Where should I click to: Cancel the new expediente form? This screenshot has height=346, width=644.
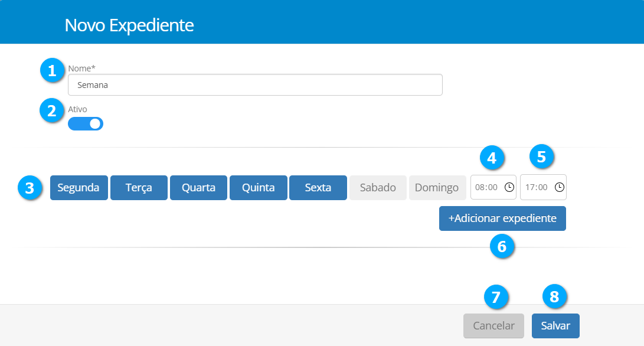[x=493, y=326]
